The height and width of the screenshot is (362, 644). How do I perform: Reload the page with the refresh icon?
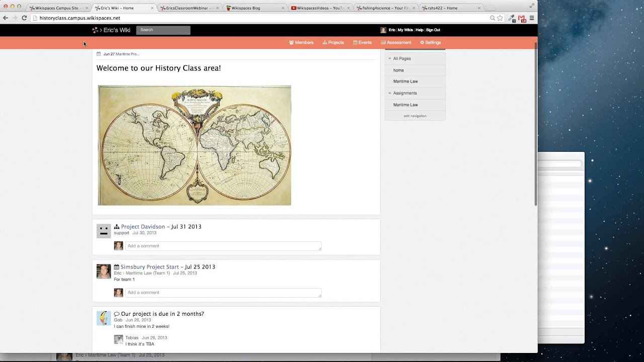(24, 18)
